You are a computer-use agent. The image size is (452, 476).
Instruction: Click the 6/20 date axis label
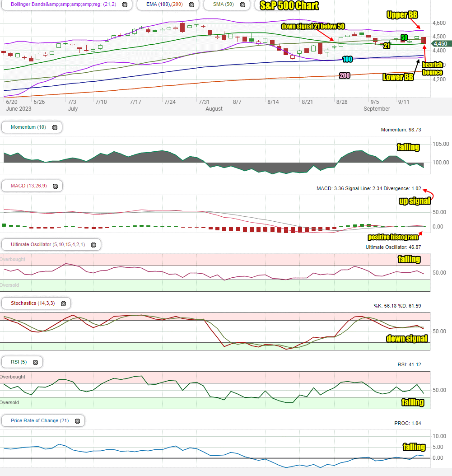click(x=12, y=102)
